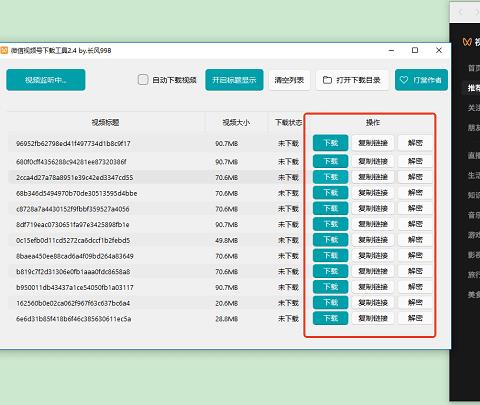The width and height of the screenshot is (480, 405).
Task: Download the video in row 680f0cff
Action: click(331, 161)
